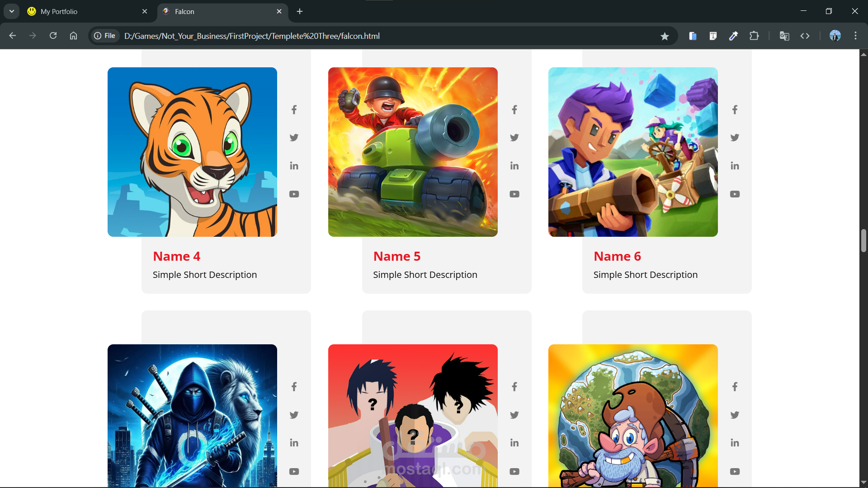The width and height of the screenshot is (868, 488).
Task: Click the tiger image thumbnail
Action: click(192, 152)
